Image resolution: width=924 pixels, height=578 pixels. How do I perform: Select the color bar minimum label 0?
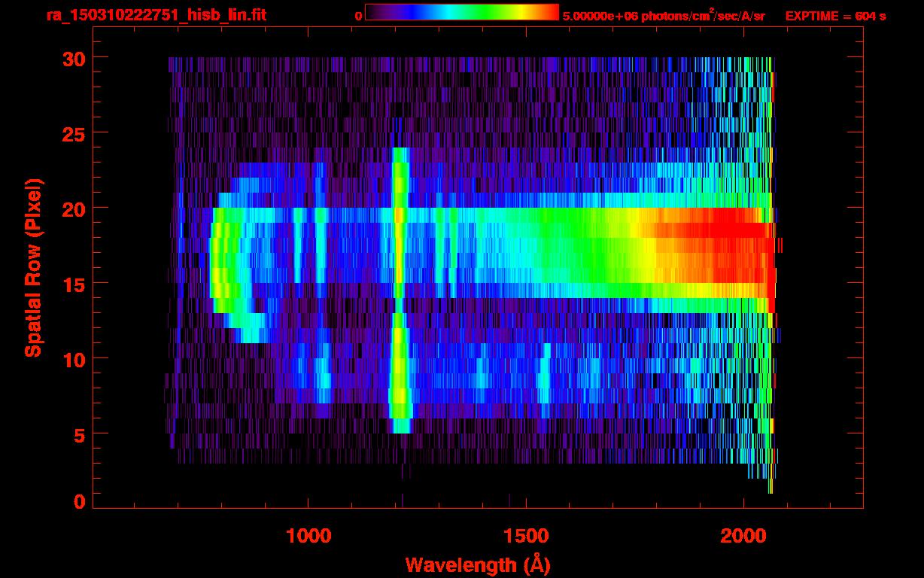click(358, 16)
